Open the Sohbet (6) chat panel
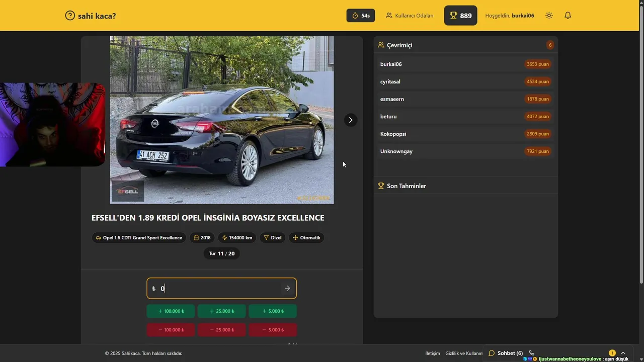This screenshot has height=362, width=644. coord(506,353)
